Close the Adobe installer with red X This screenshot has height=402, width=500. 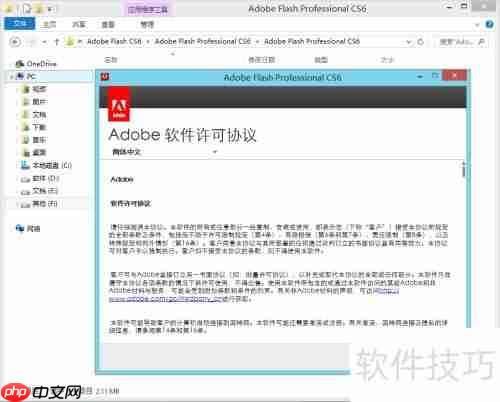pos(454,76)
